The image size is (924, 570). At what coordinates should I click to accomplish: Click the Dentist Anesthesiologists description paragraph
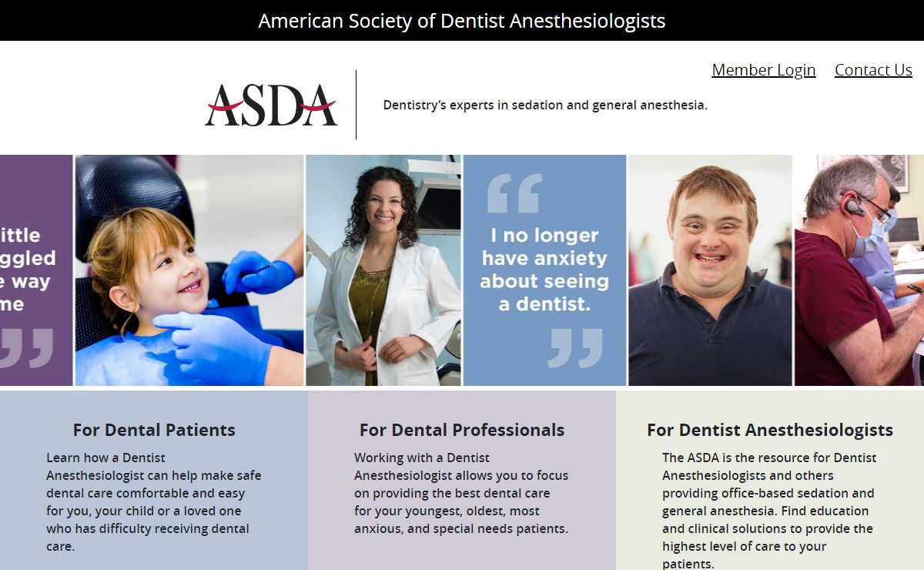point(770,510)
